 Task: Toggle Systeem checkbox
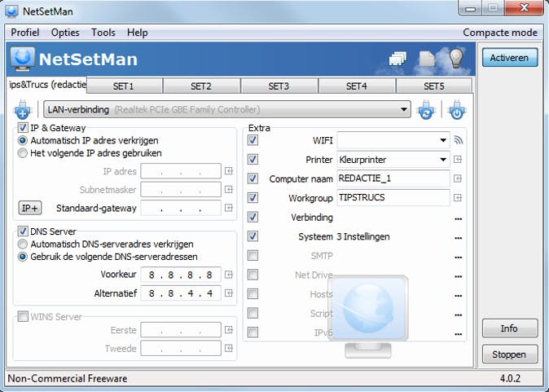[253, 236]
